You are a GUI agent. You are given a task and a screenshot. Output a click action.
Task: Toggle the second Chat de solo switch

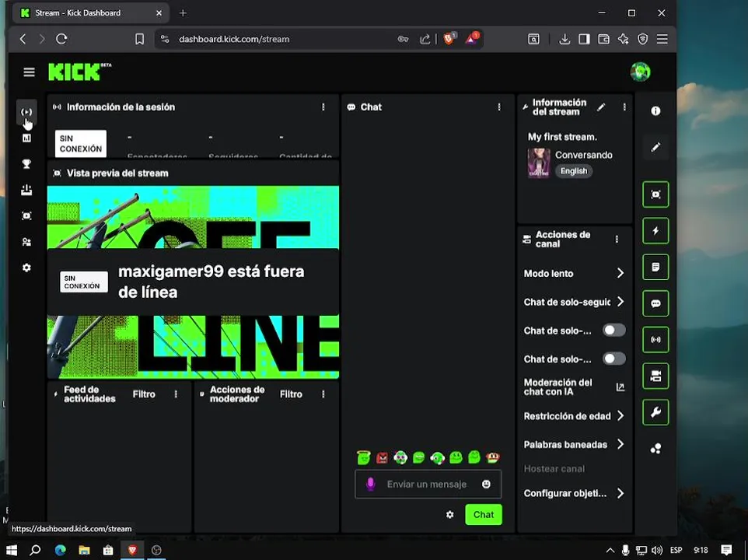click(x=614, y=359)
